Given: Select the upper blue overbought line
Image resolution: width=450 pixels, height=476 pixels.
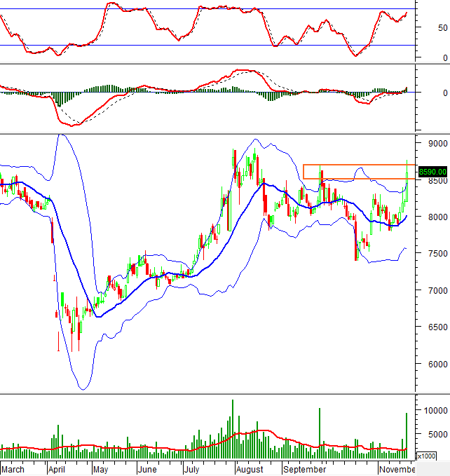Looking at the screenshot, I should tap(210, 9).
